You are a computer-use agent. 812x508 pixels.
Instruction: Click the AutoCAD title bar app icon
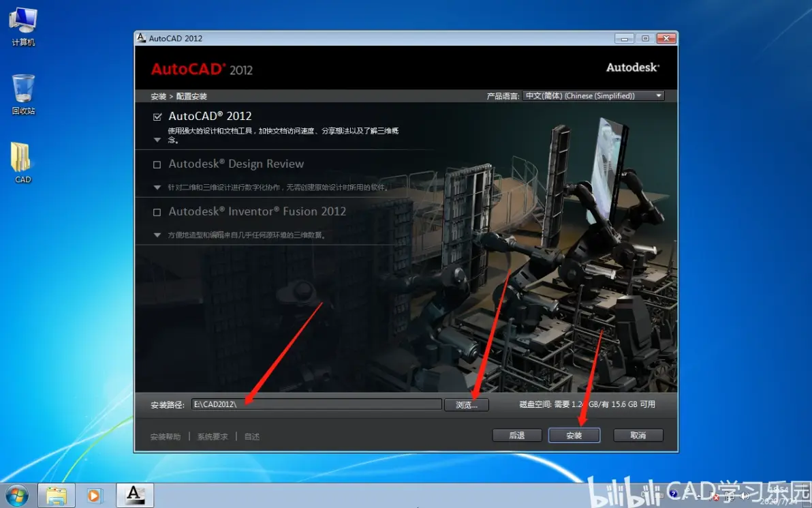pos(141,38)
